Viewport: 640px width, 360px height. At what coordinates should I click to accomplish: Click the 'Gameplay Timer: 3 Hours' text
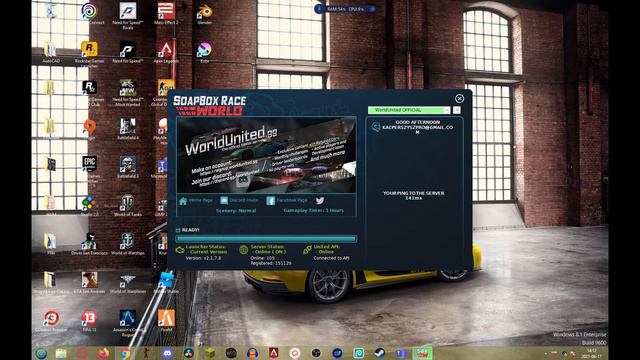tap(313, 211)
